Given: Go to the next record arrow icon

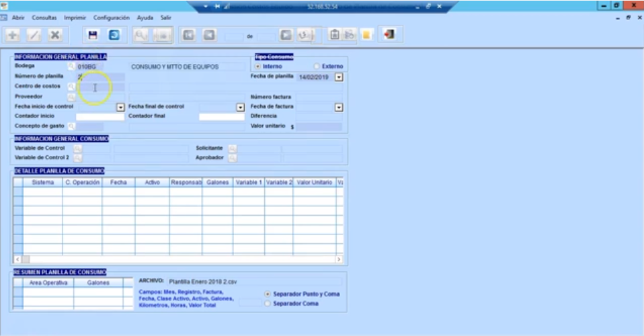Looking at the screenshot, I should [x=286, y=36].
